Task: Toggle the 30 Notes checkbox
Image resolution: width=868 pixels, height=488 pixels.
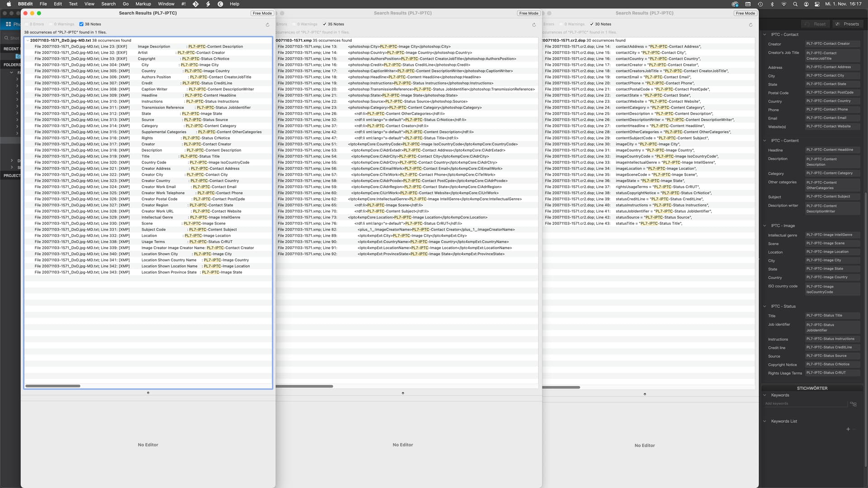Action: click(591, 24)
